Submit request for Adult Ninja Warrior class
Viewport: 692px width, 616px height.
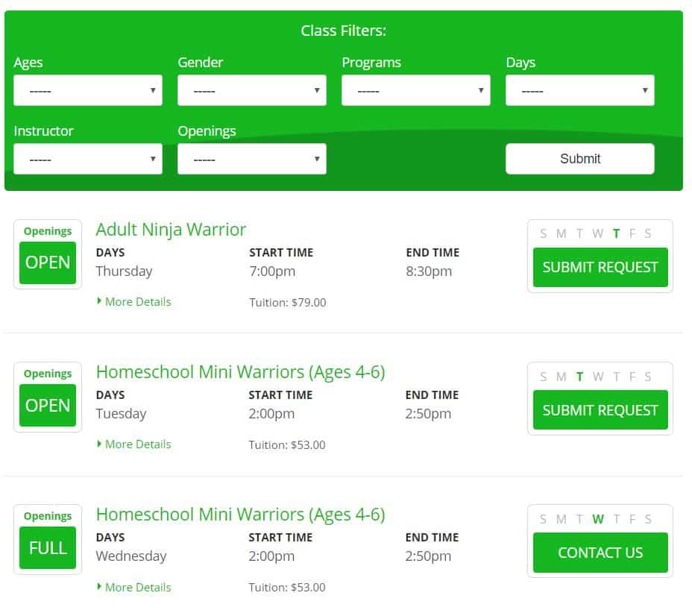point(600,268)
